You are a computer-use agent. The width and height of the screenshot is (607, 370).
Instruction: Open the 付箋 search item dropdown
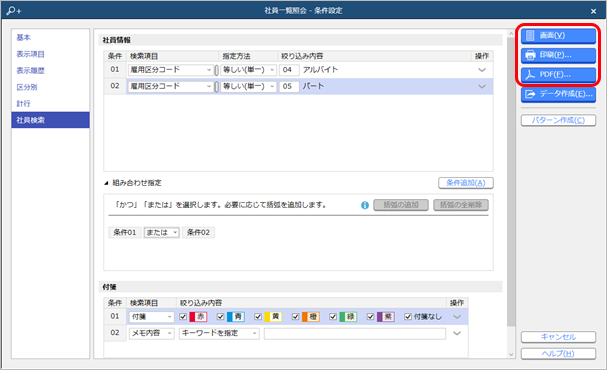click(x=151, y=317)
